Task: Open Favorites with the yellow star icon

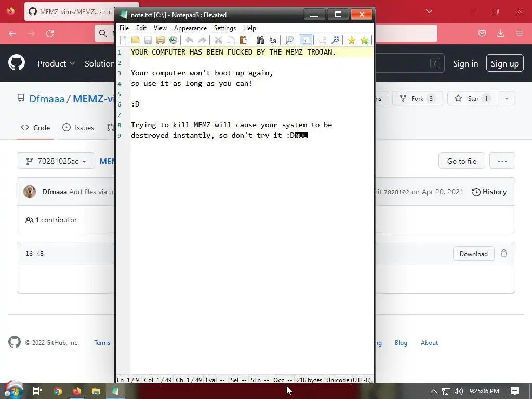Action: click(352, 40)
